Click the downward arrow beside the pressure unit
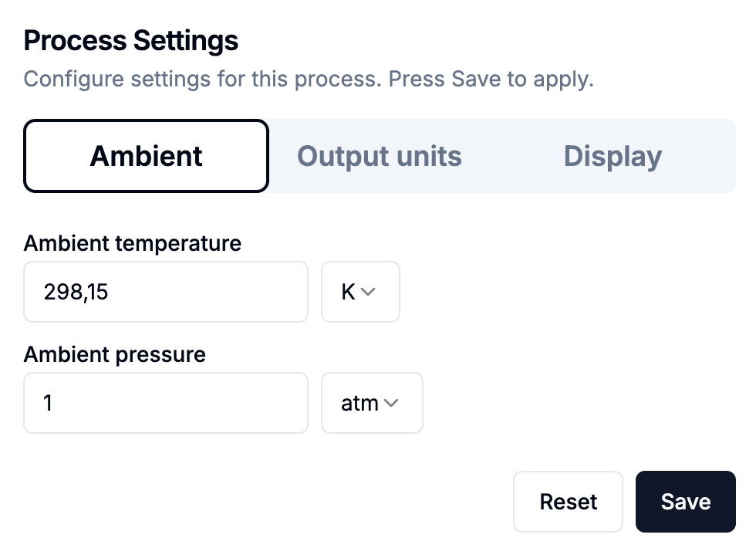Image resolution: width=756 pixels, height=548 pixels. (x=393, y=403)
